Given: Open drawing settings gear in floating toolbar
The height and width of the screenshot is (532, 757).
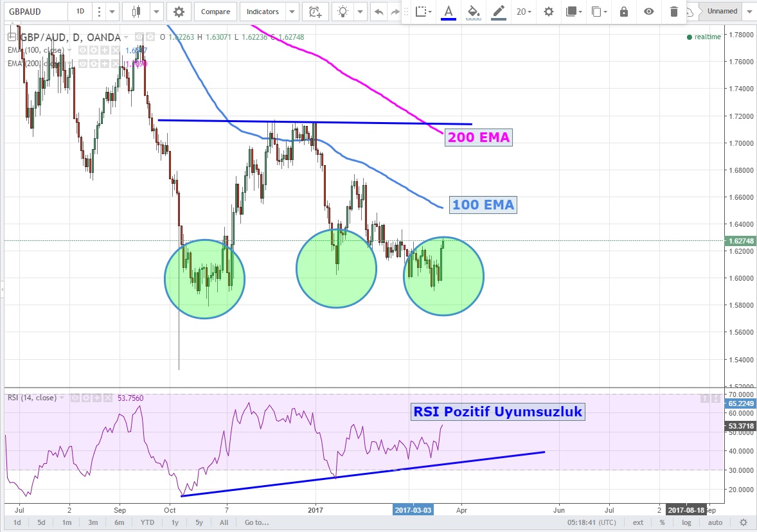Looking at the screenshot, I should [548, 12].
